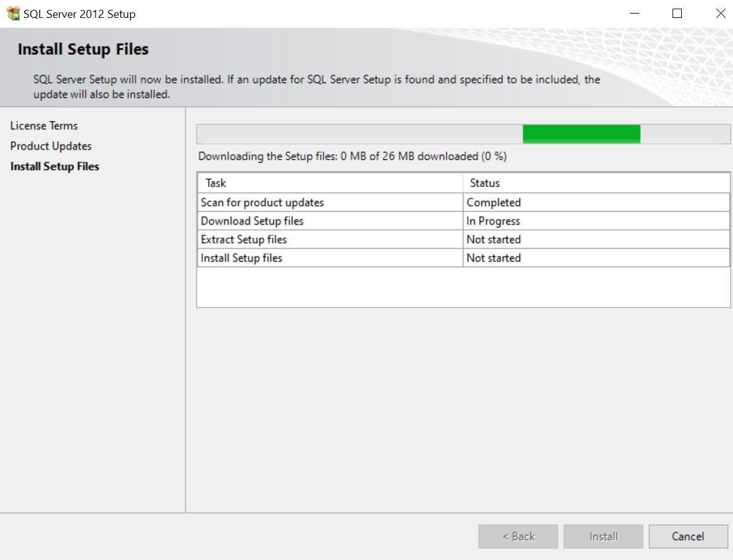
Task: Click the Status column header
Action: click(x=484, y=183)
